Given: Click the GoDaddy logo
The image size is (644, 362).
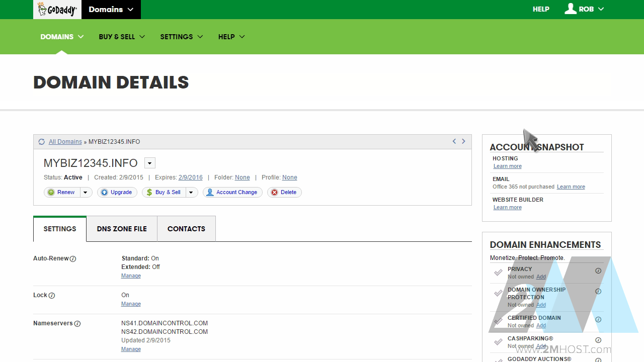Looking at the screenshot, I should (57, 10).
